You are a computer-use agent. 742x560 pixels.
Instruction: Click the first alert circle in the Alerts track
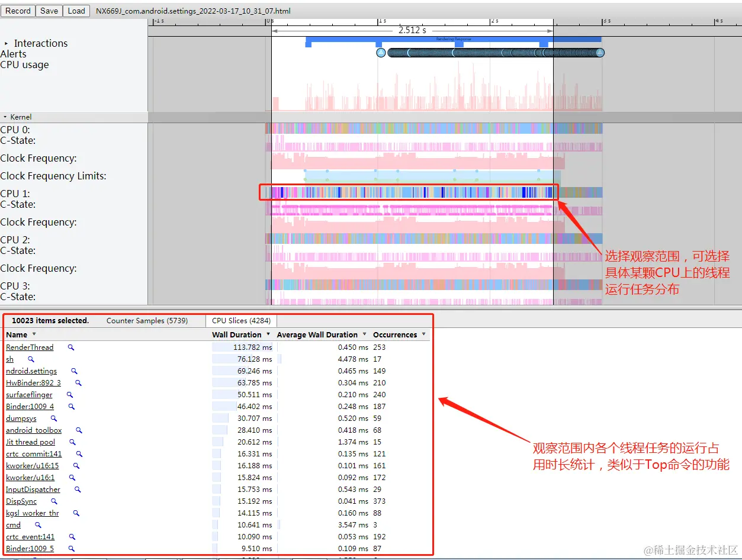point(381,53)
